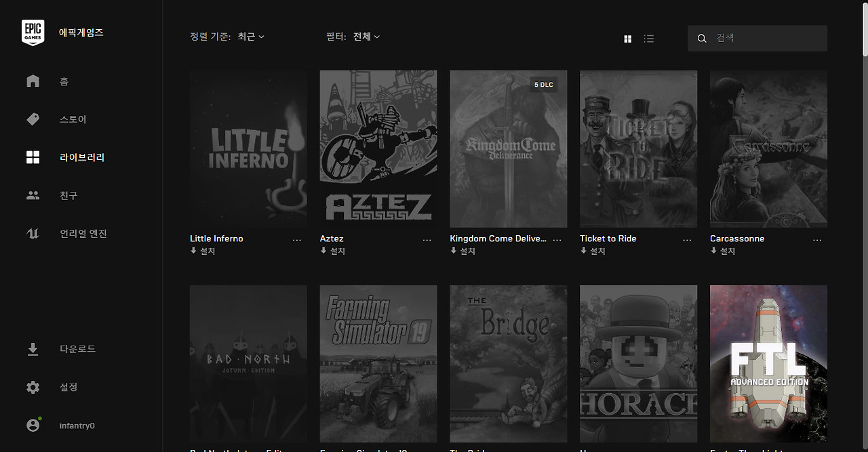Open Little Inferno options ellipsis
The width and height of the screenshot is (868, 452).
(297, 240)
